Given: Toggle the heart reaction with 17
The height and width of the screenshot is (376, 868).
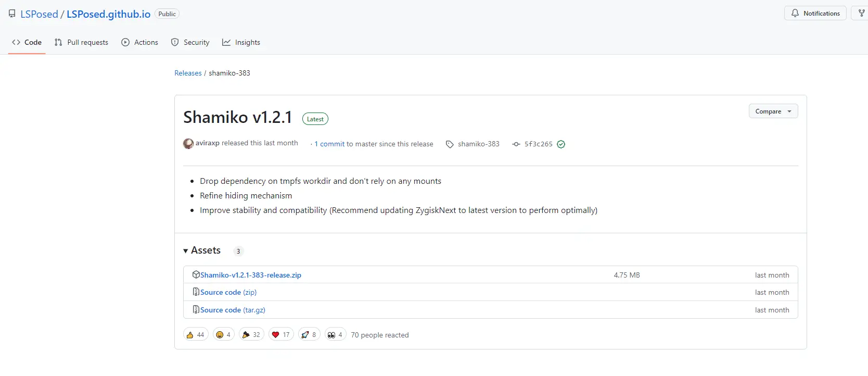Looking at the screenshot, I should (281, 335).
